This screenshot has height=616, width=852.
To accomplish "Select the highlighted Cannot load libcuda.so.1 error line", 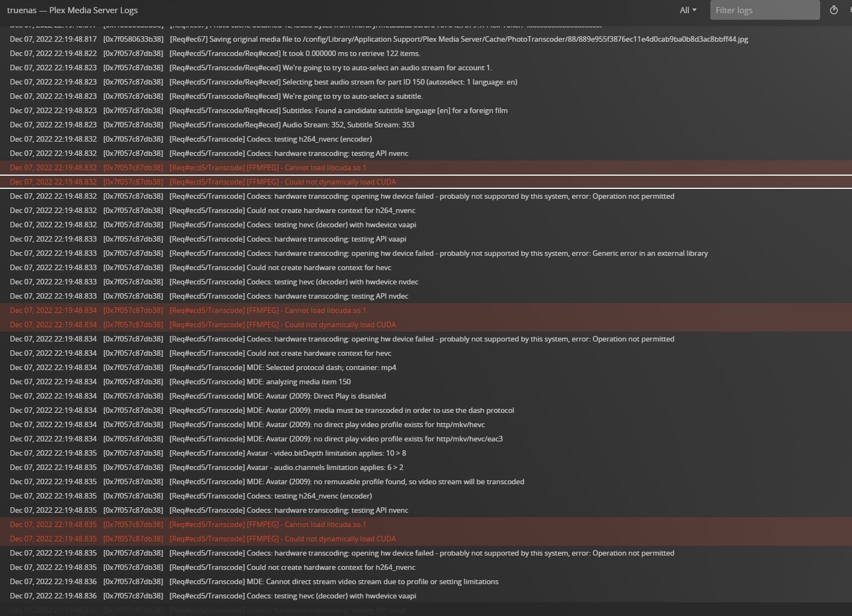I will (268, 167).
